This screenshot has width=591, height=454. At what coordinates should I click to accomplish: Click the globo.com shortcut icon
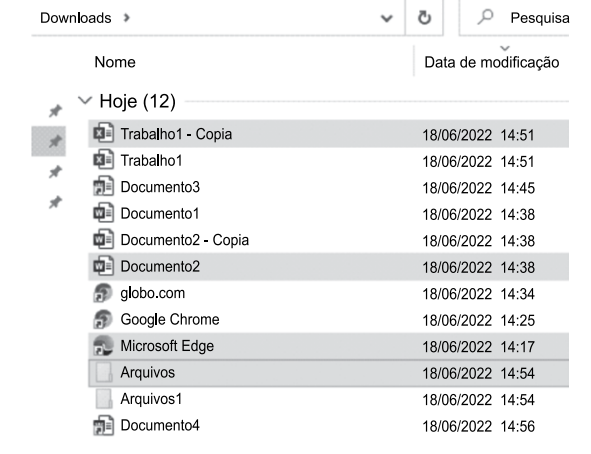(103, 293)
